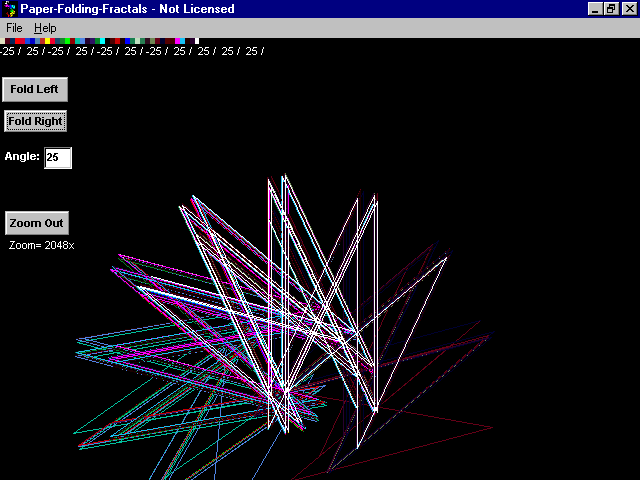Click the fold angle sequence text row
640x480 pixels.
click(x=130, y=51)
